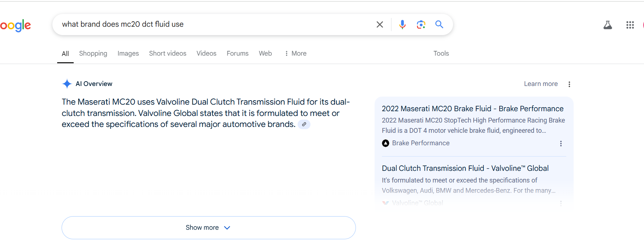Click the blue magnifier search icon

pyautogui.click(x=439, y=25)
